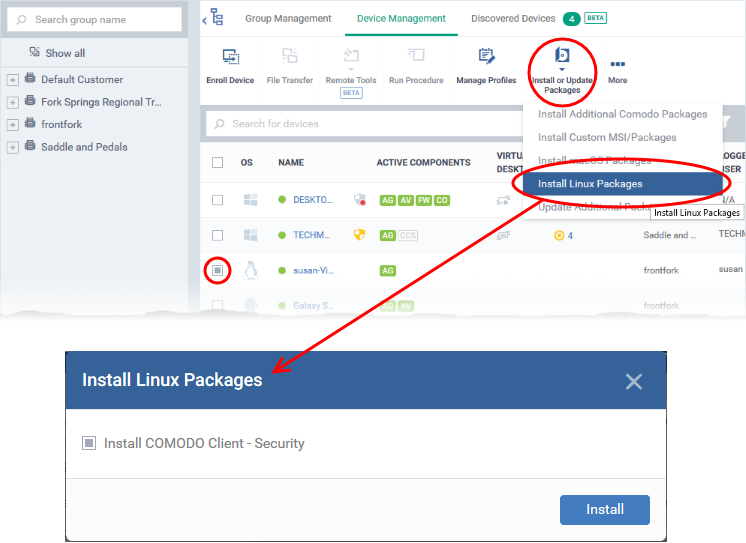Click the virtual desktop icon on TECHM row
The width and height of the screenshot is (746, 543).
(x=503, y=235)
